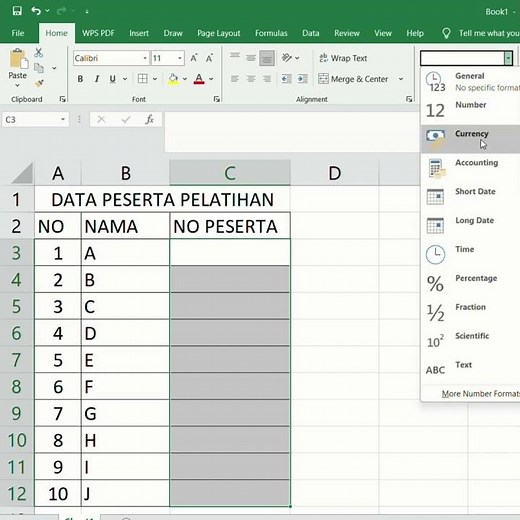
Task: Click Increase Indent icon
Action: coord(302,79)
